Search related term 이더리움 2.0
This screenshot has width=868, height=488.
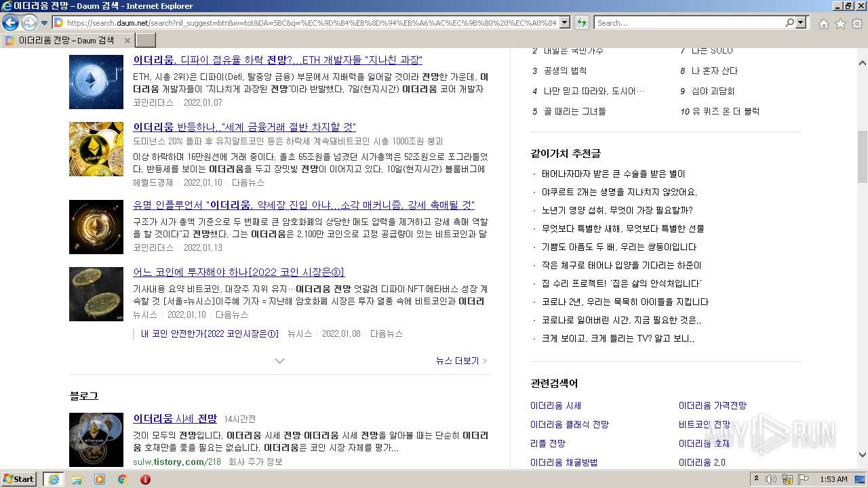point(702,462)
